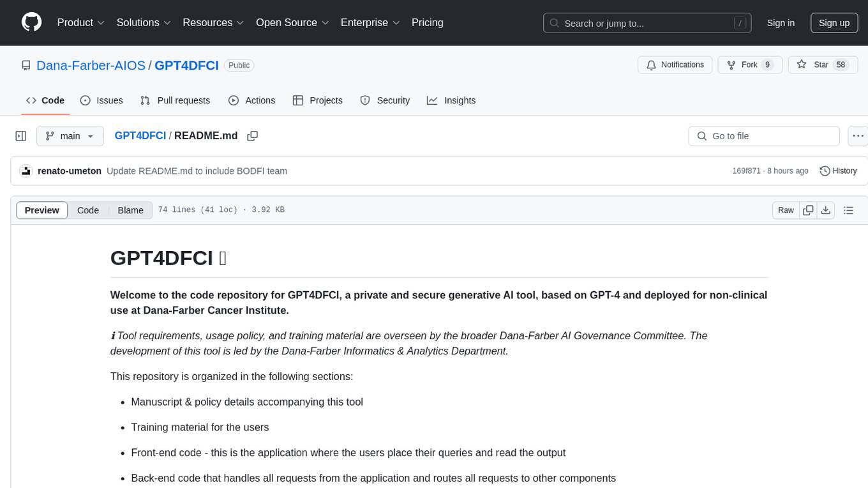Switch to Code view of the file
The width and height of the screenshot is (868, 488).
click(88, 210)
